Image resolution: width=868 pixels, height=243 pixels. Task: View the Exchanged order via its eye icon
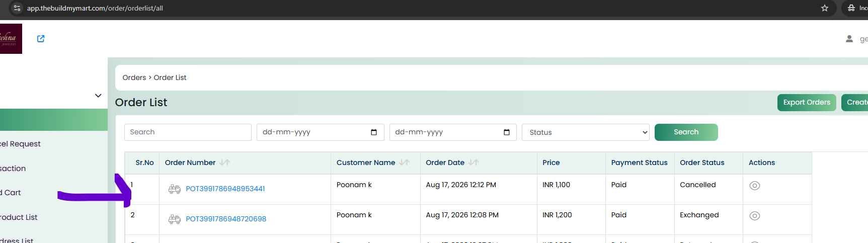point(755,216)
